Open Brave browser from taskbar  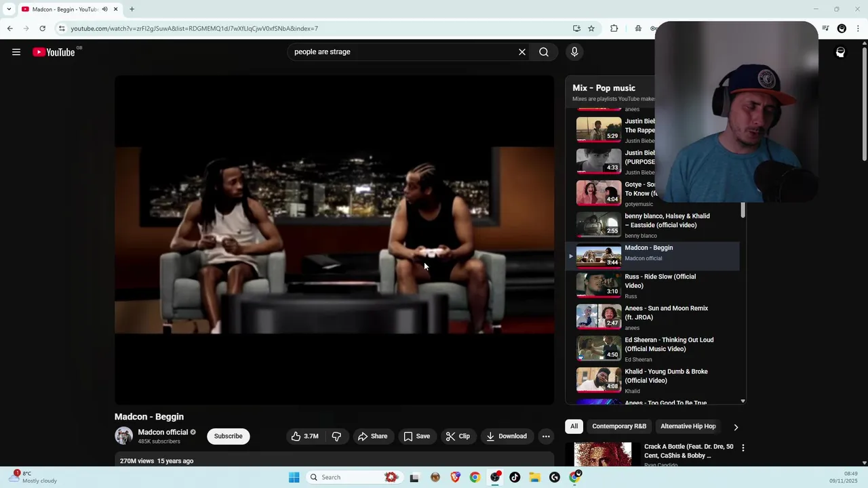(x=455, y=477)
